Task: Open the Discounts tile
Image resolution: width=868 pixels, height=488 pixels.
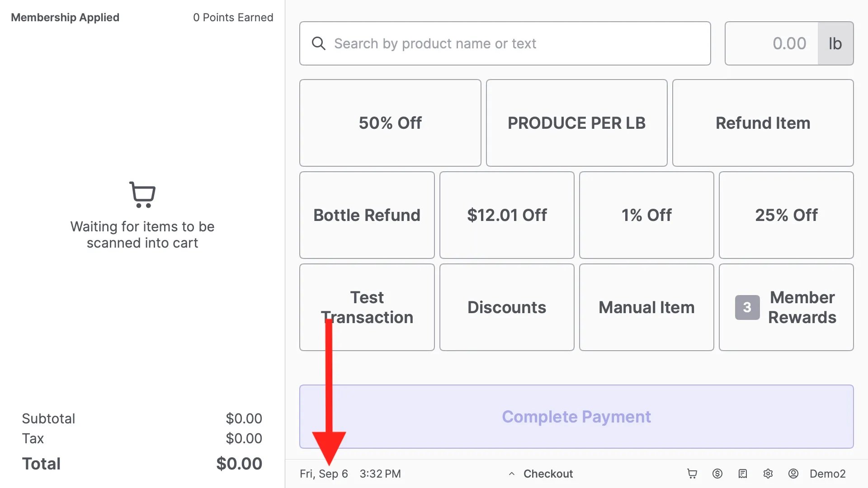Action: (x=507, y=307)
